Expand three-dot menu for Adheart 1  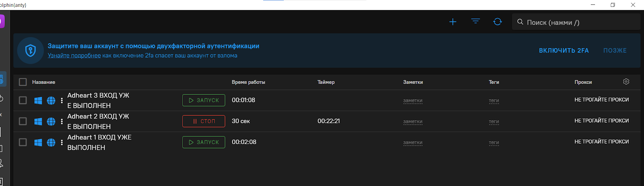point(62,142)
